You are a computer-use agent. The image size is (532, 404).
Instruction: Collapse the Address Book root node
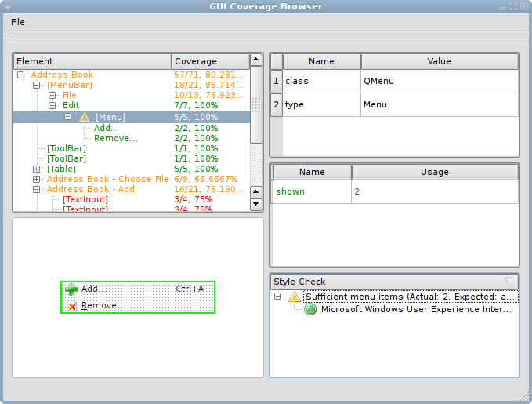coord(21,75)
